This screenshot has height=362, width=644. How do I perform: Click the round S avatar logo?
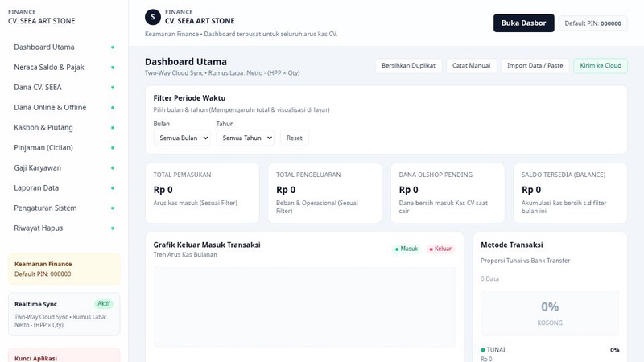(x=153, y=17)
